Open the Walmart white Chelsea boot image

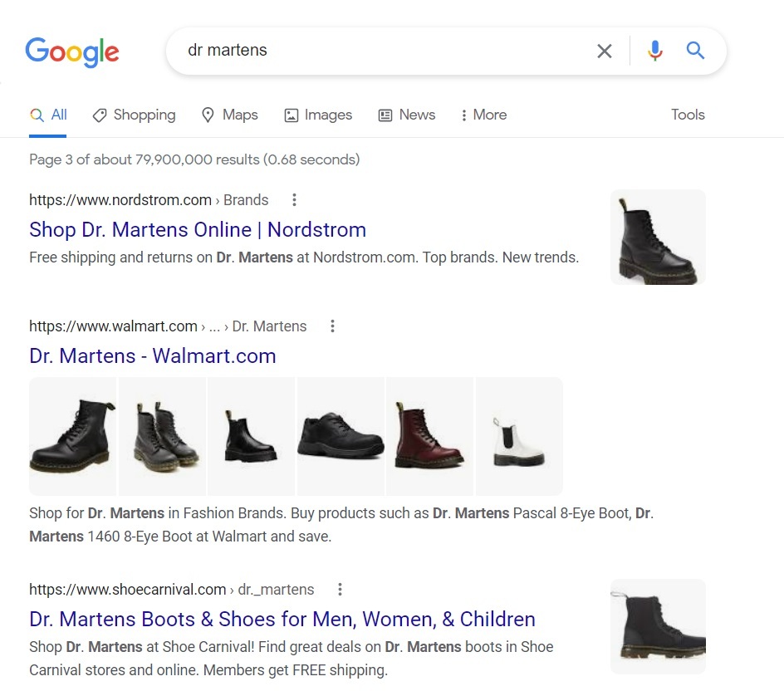(x=519, y=436)
